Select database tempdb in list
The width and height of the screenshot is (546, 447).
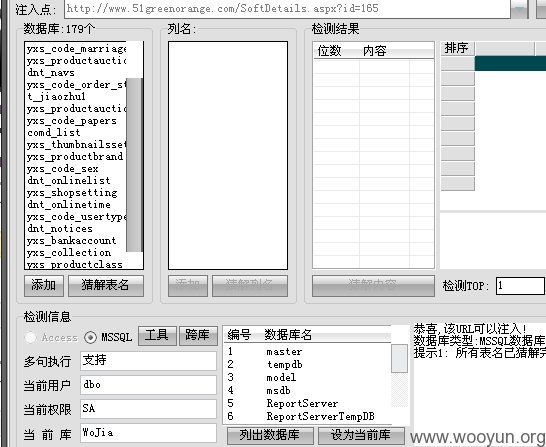284,364
